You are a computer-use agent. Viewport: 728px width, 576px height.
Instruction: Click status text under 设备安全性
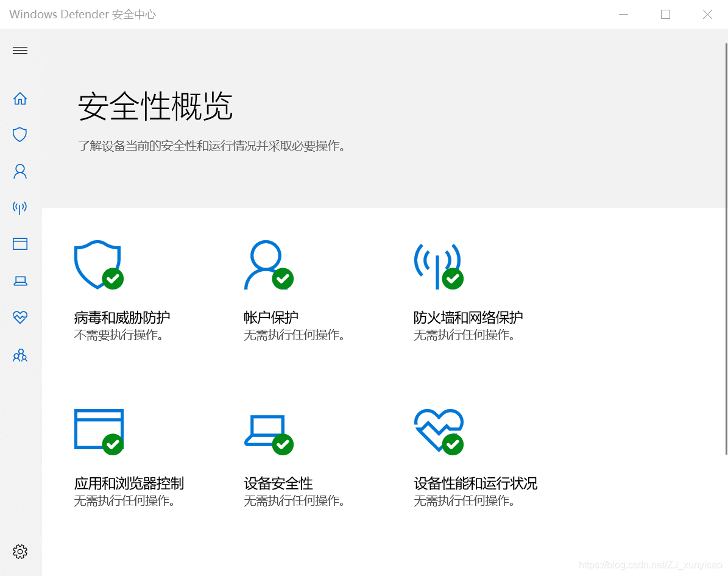point(294,501)
